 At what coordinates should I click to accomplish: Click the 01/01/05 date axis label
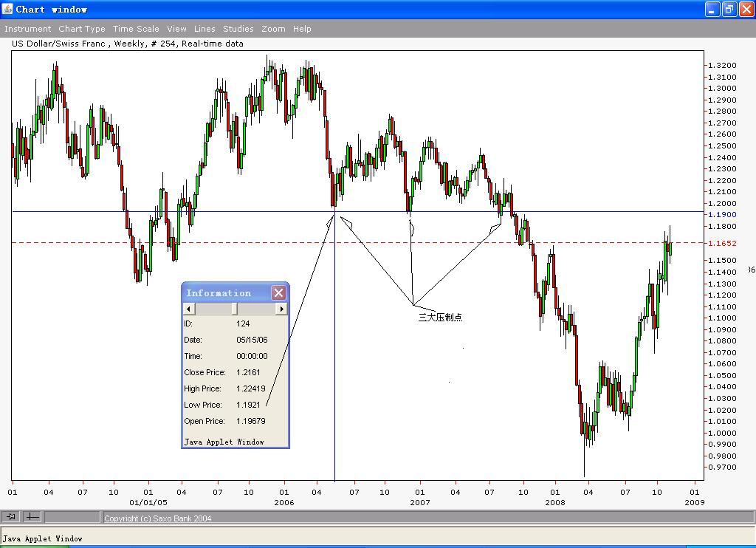click(x=148, y=502)
